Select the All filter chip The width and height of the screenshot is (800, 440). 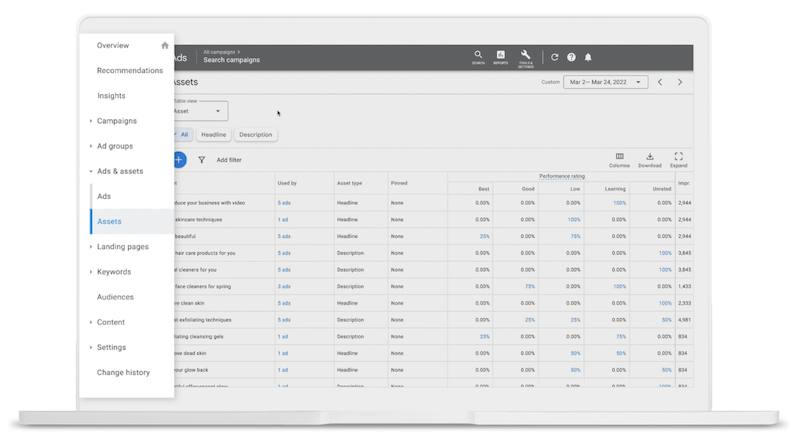coord(184,135)
